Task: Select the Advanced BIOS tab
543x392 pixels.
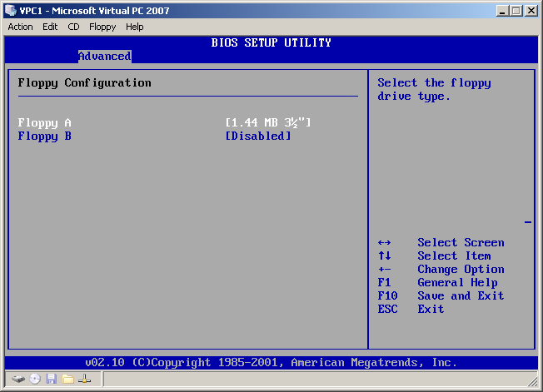Action: click(x=105, y=56)
